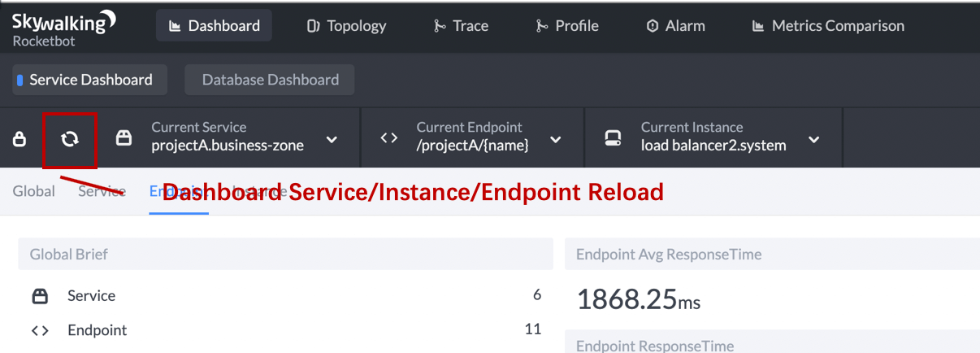
Task: Click Endpoint row in Global Brief
Action: pos(97,329)
